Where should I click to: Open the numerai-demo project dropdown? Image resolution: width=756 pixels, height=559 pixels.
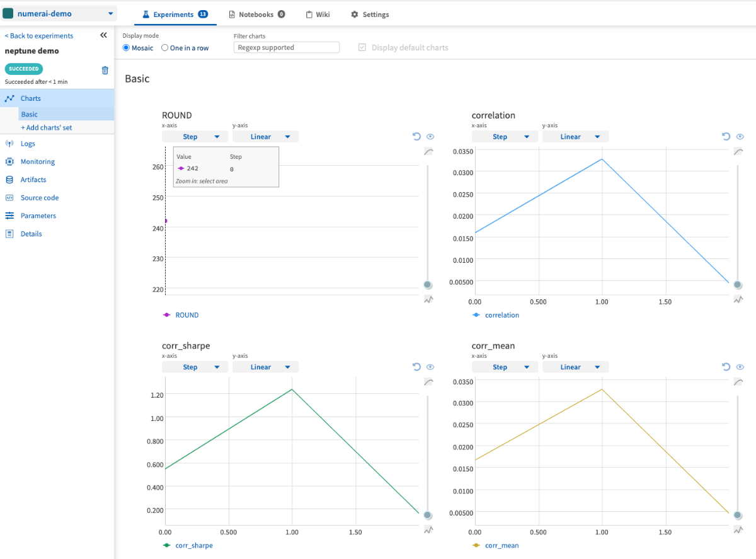click(58, 13)
